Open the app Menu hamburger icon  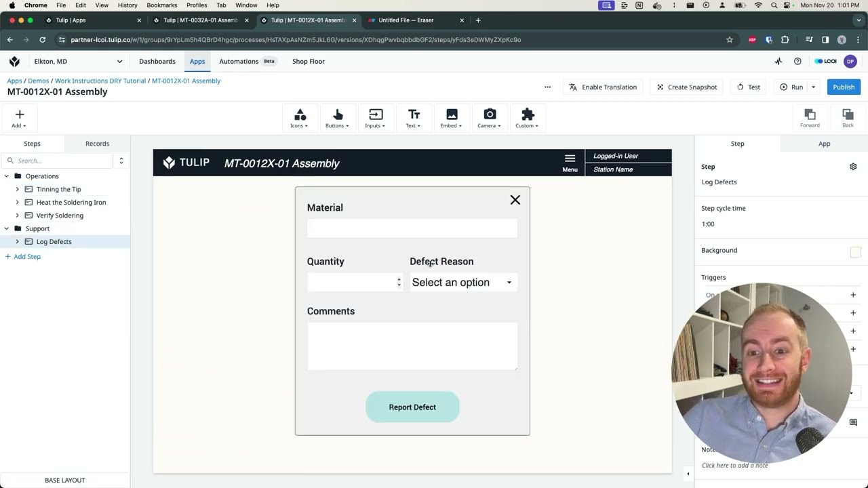(x=570, y=163)
